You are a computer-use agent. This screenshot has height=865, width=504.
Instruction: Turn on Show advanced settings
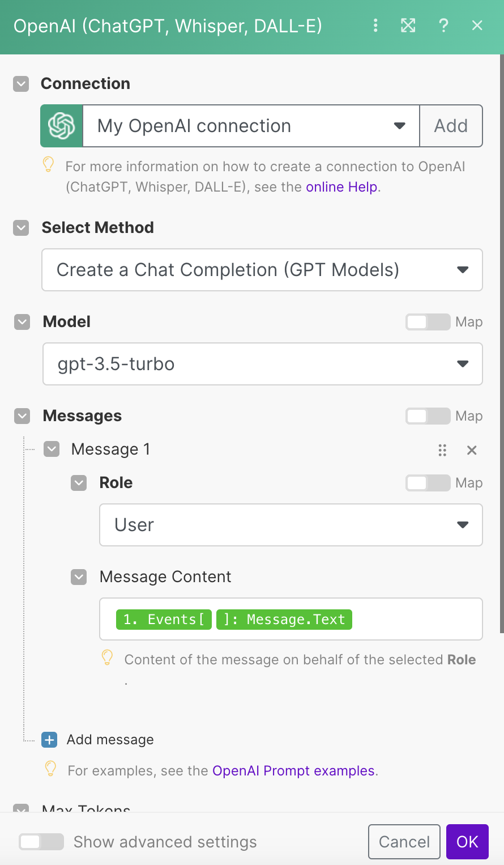[x=41, y=842]
